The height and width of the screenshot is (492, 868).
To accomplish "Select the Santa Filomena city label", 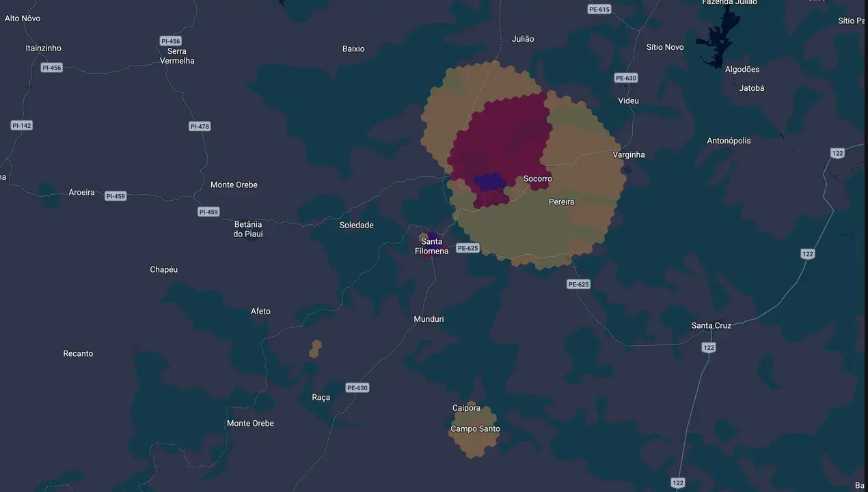I will [x=432, y=247].
